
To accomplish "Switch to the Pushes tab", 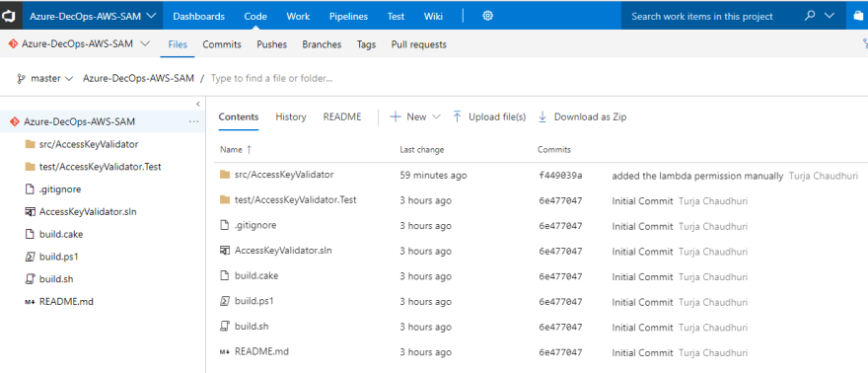I will (272, 44).
